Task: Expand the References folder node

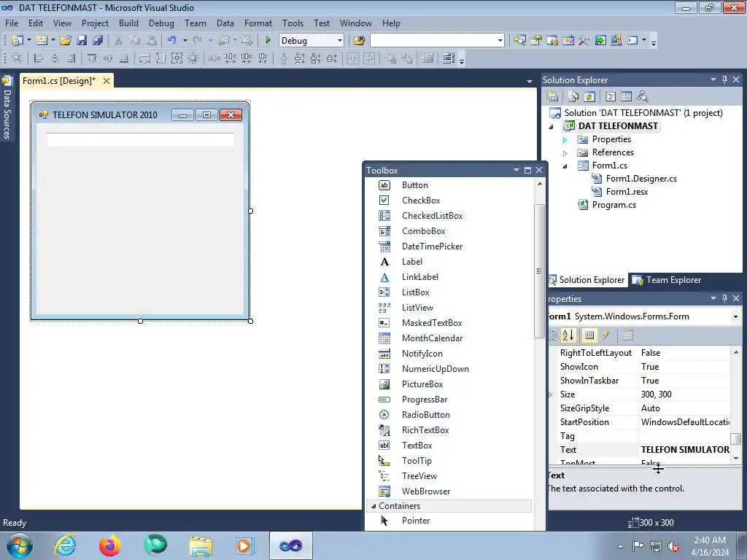Action: tap(565, 153)
